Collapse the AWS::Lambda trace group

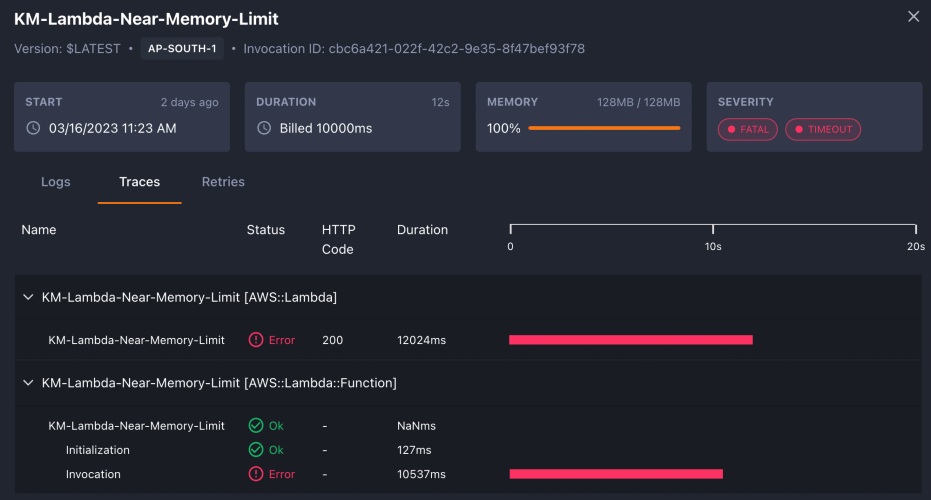(x=28, y=297)
